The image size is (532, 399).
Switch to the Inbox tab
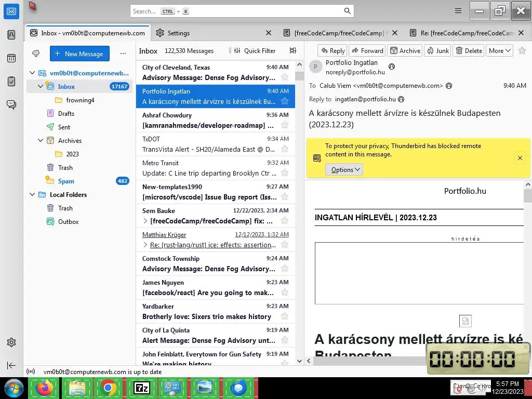87,33
